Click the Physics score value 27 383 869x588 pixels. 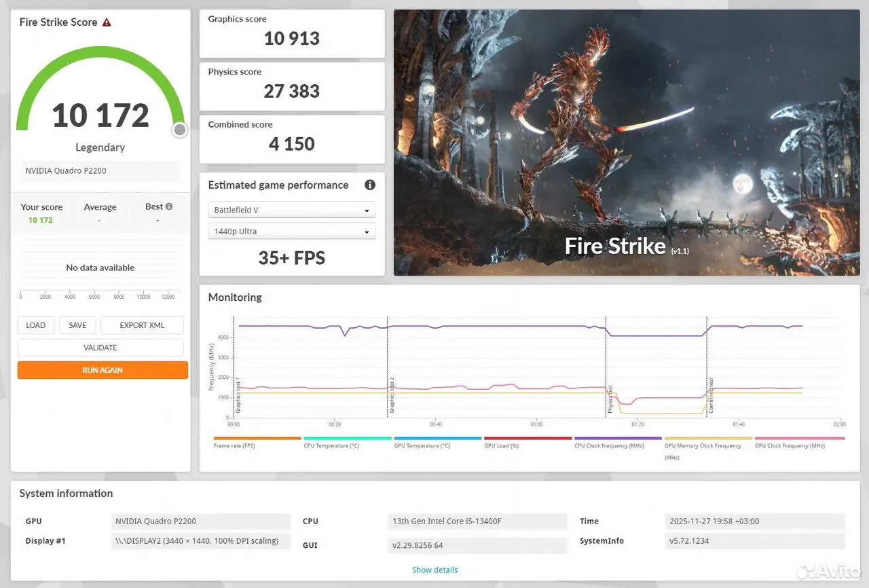292,91
